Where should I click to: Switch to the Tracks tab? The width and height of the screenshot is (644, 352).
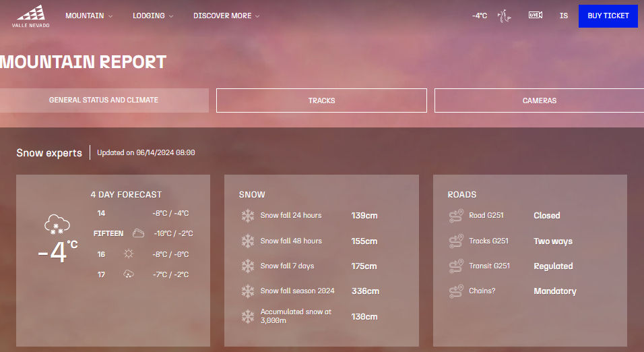coord(321,100)
